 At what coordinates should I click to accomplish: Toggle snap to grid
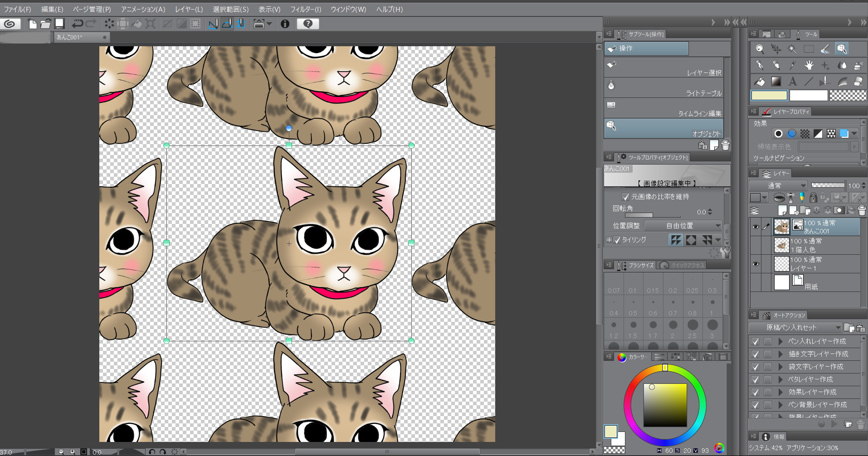(x=241, y=24)
